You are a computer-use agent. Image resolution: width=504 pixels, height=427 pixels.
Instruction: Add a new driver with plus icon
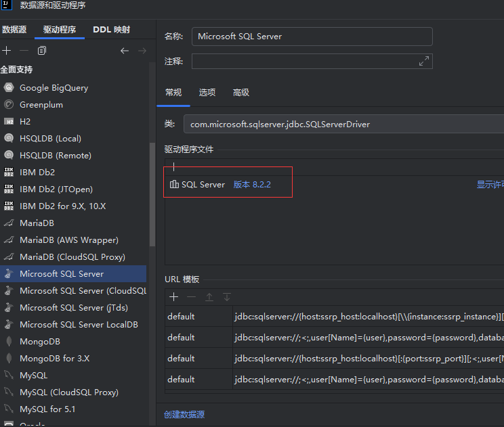tap(6, 50)
